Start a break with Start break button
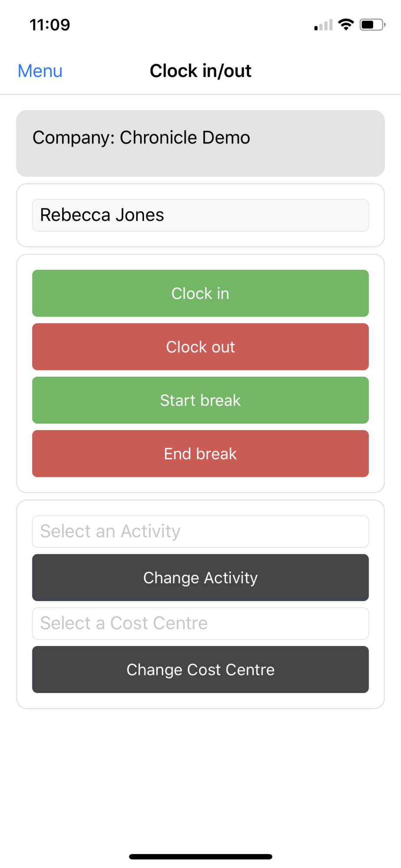This screenshot has width=401, height=868. pos(200,400)
